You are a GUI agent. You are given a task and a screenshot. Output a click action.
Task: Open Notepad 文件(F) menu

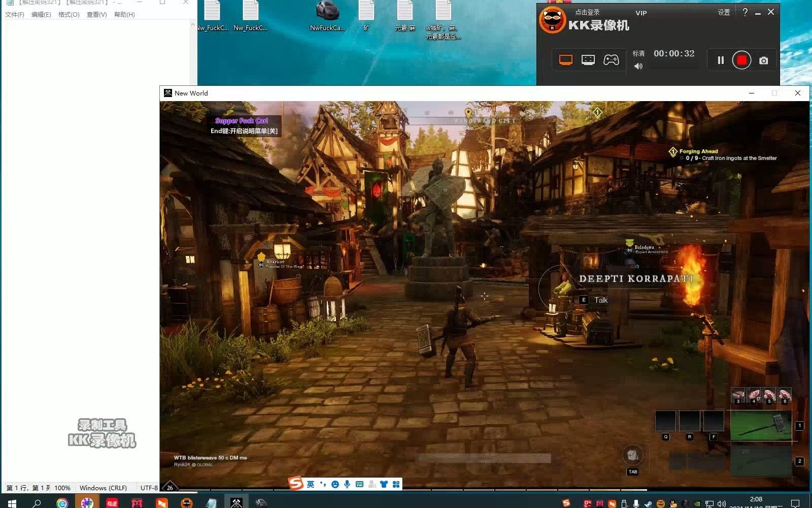[15, 14]
